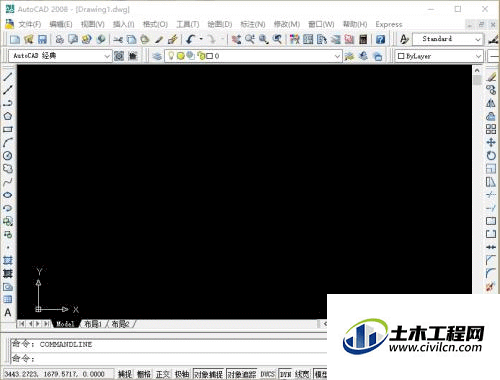
Task: Select the Circle draw tool
Action: (x=8, y=156)
